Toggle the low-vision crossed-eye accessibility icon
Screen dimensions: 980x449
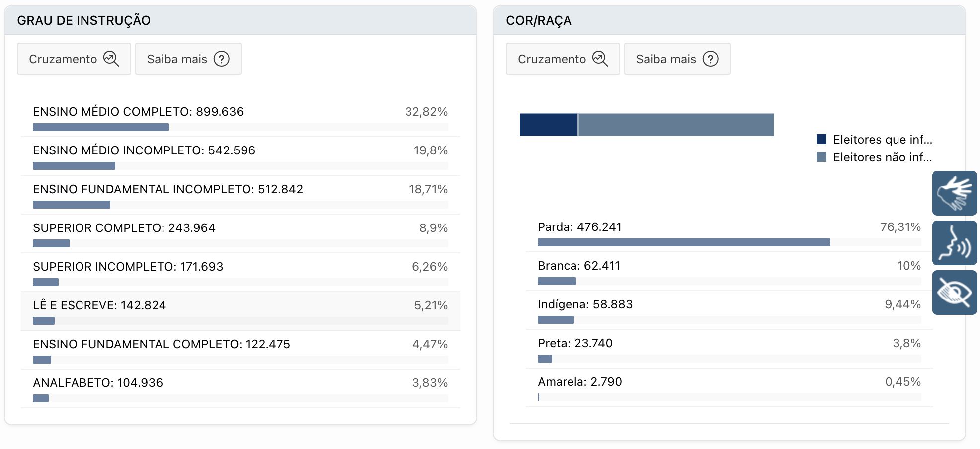coord(954,292)
